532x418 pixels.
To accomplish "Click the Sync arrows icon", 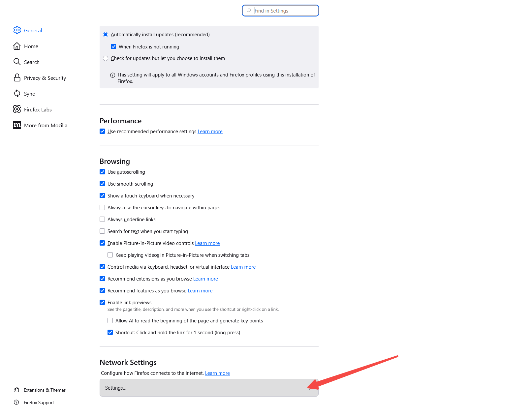I will click(17, 94).
